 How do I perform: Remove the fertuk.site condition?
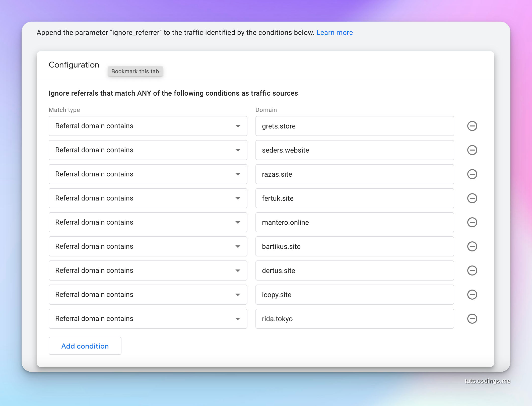472,198
